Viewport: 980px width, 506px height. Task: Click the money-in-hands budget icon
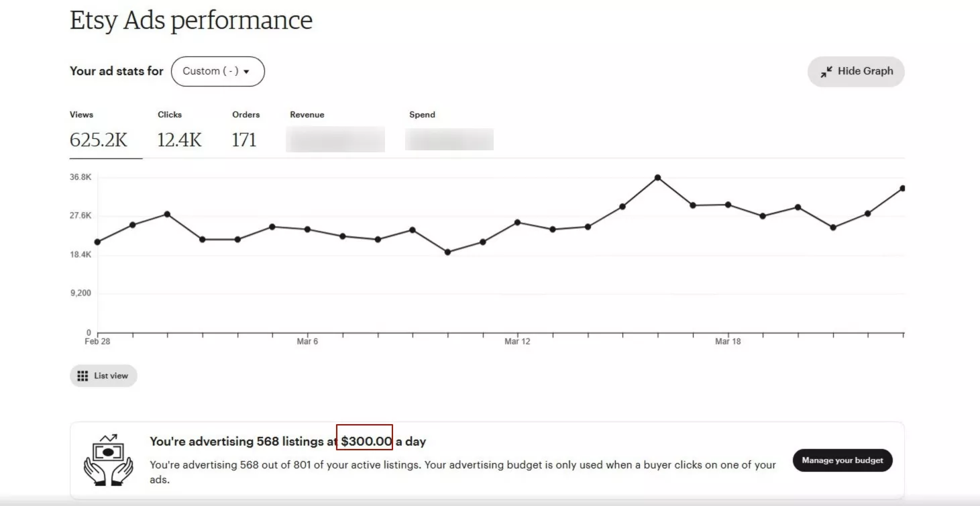click(108, 460)
